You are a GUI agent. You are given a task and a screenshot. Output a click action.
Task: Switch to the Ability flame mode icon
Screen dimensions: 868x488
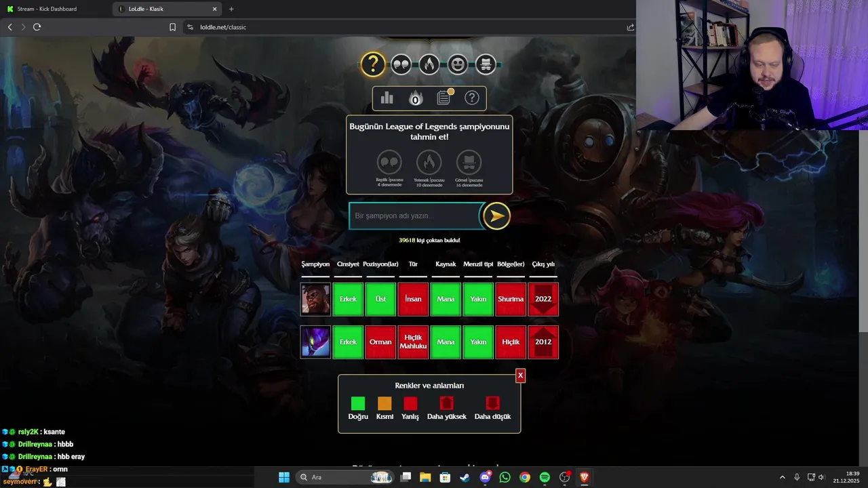[429, 64]
